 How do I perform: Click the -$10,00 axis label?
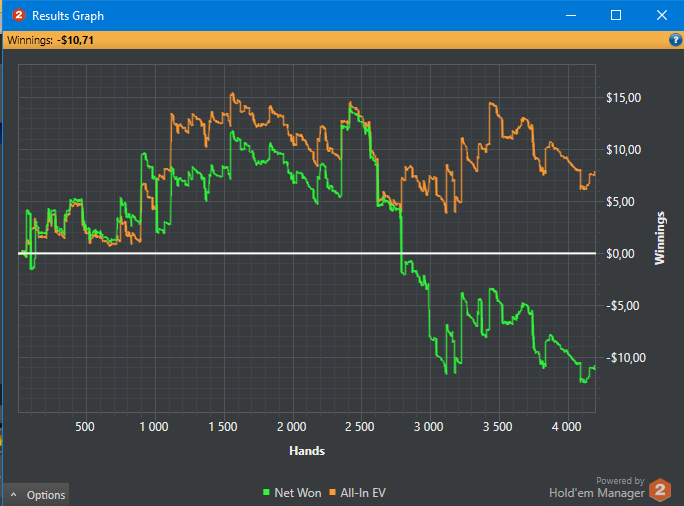coord(626,358)
